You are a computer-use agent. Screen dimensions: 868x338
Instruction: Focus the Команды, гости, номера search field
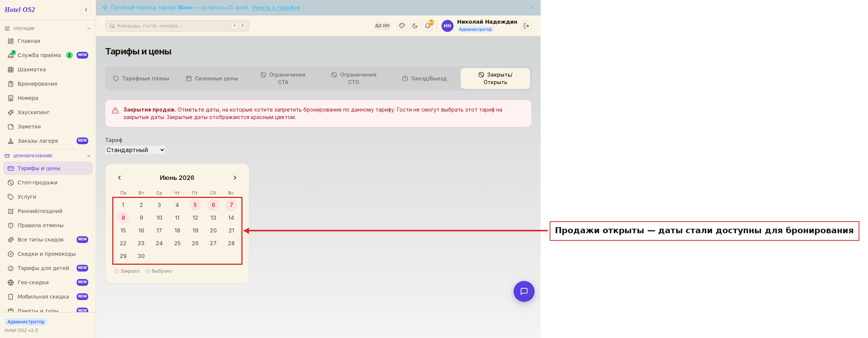tap(177, 26)
